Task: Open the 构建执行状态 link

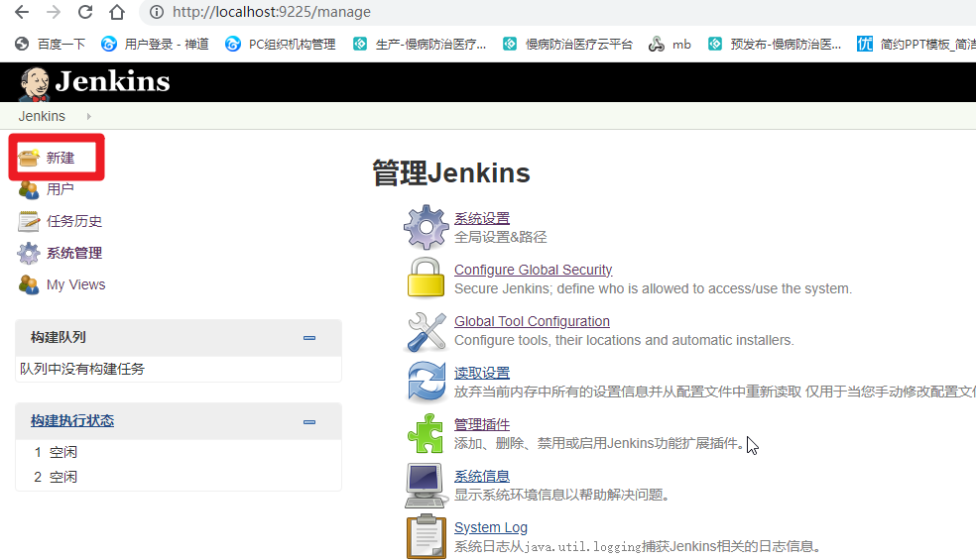Action: pos(72,420)
